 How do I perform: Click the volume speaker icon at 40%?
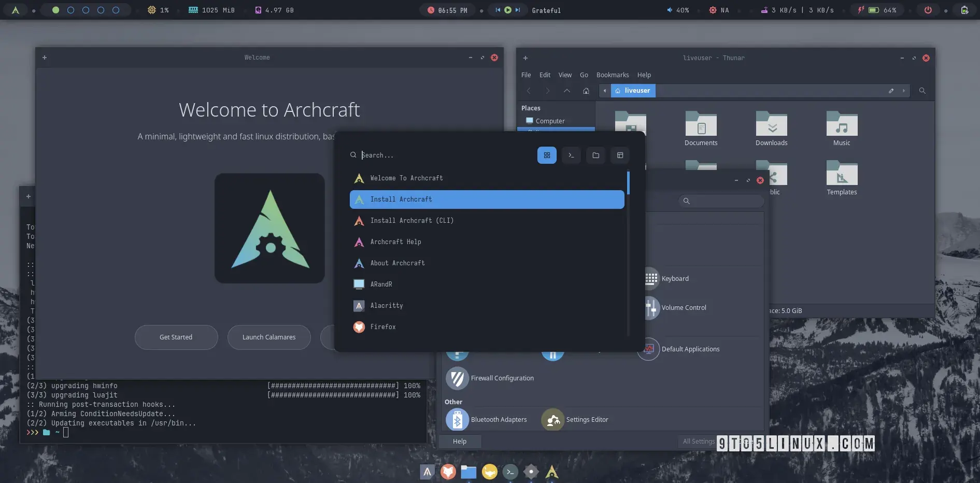[x=669, y=10]
